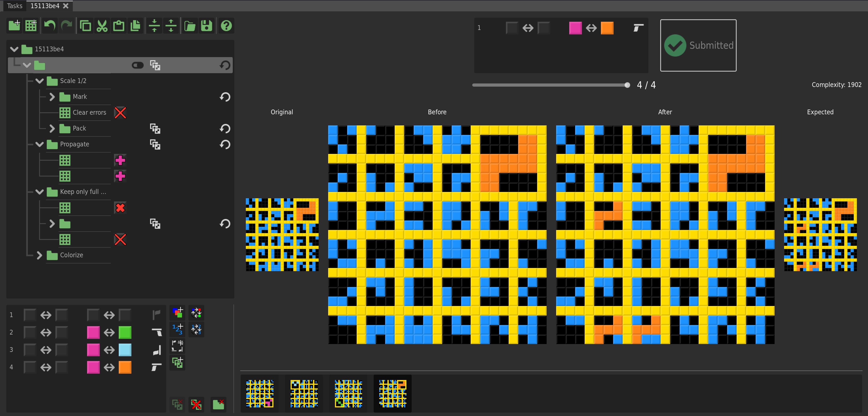Click the scissors cut icon

click(102, 26)
